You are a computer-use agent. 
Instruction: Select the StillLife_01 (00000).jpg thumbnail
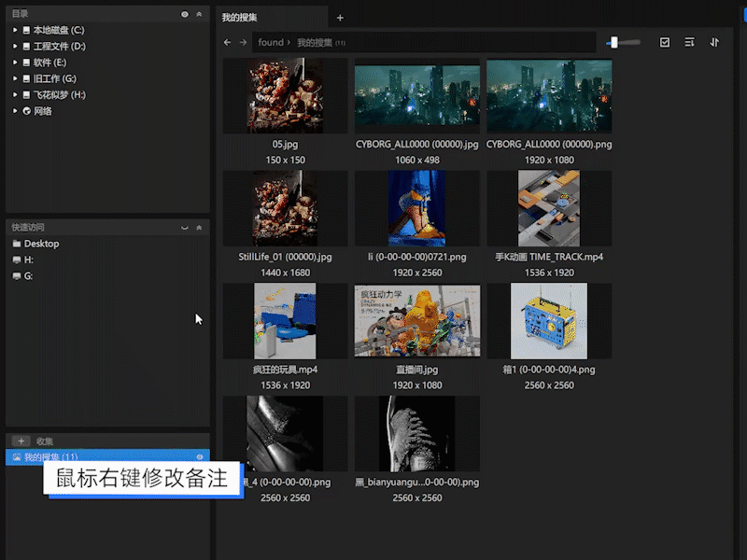[x=285, y=208]
